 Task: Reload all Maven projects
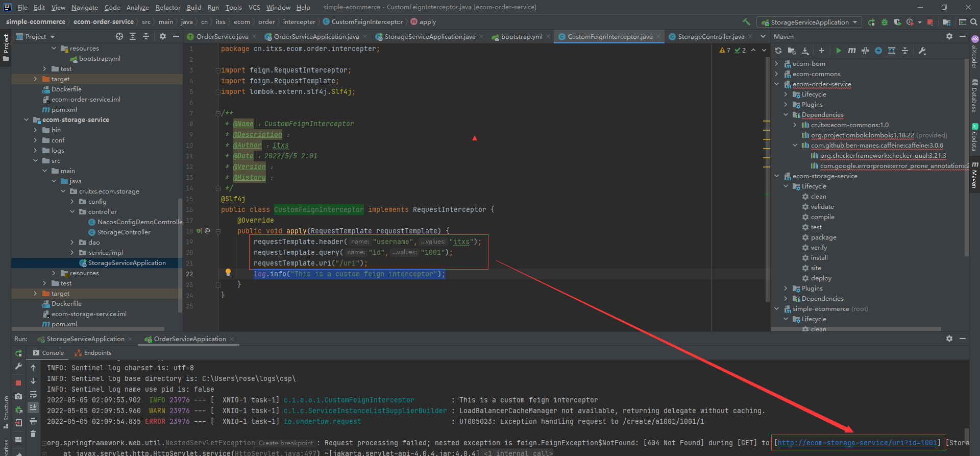click(x=778, y=51)
